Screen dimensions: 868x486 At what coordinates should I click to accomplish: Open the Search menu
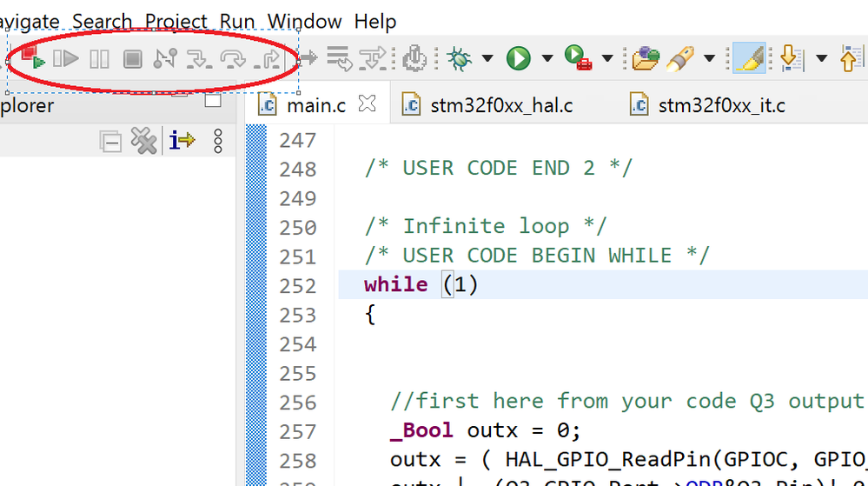(103, 22)
